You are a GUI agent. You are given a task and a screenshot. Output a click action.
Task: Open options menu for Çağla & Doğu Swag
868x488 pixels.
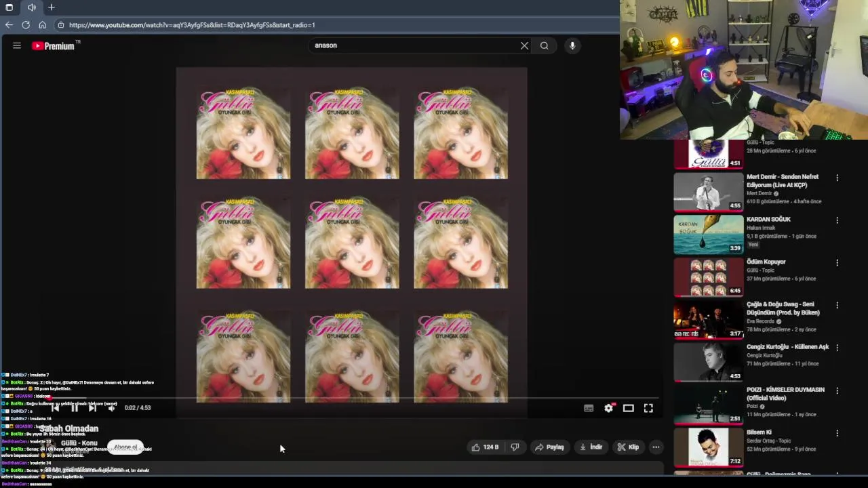[x=837, y=305]
